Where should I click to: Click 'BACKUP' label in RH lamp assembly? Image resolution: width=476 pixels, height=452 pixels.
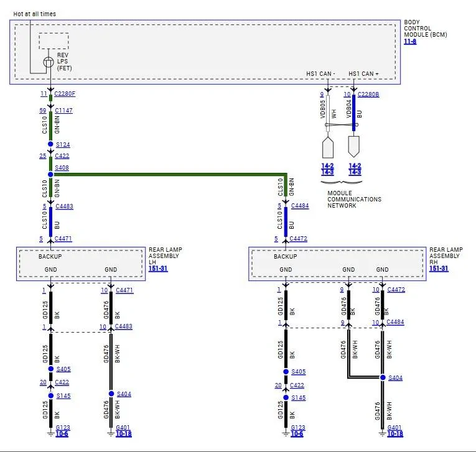[x=286, y=257]
